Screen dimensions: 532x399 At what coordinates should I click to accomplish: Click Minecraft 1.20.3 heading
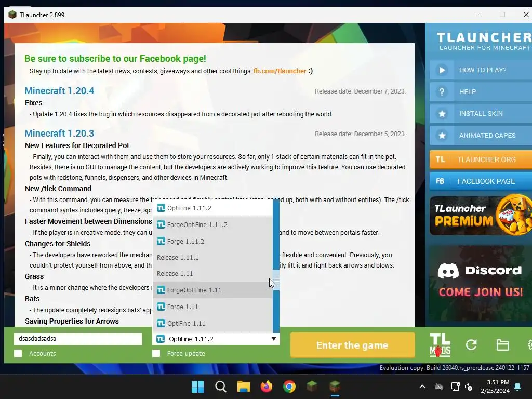click(59, 134)
